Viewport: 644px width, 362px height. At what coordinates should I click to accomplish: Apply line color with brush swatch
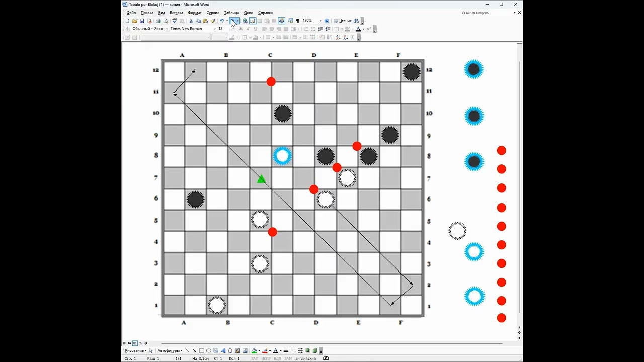[265, 350]
